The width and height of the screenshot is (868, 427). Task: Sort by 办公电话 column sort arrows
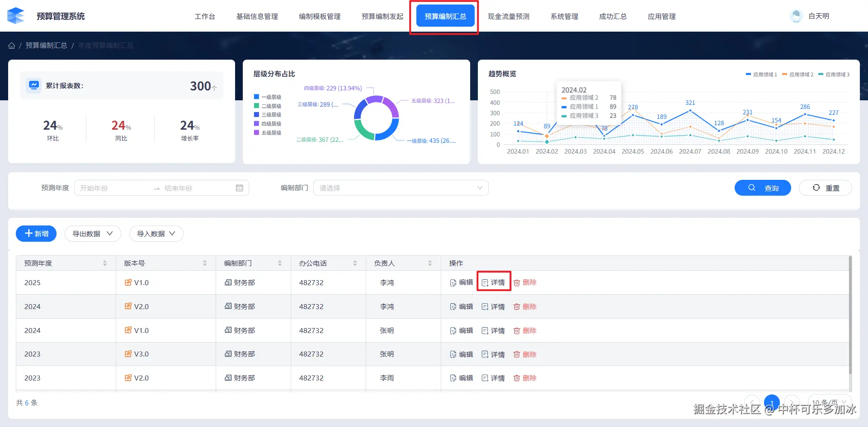355,263
